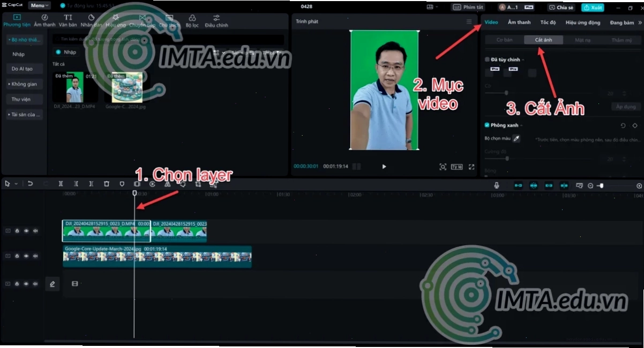Screen dimensions: 644x348
Task: Click the Xuất export button
Action: point(593,8)
